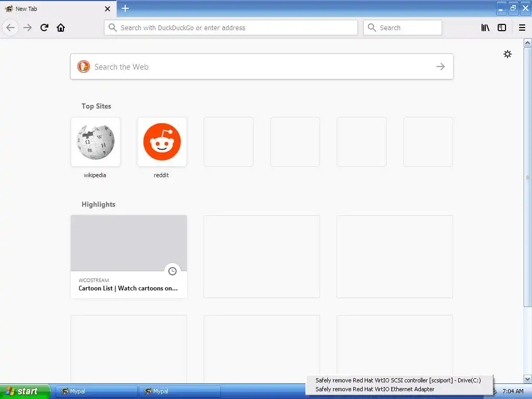Click into the Search the Web box
The height and width of the screenshot is (399, 532).
tap(262, 66)
